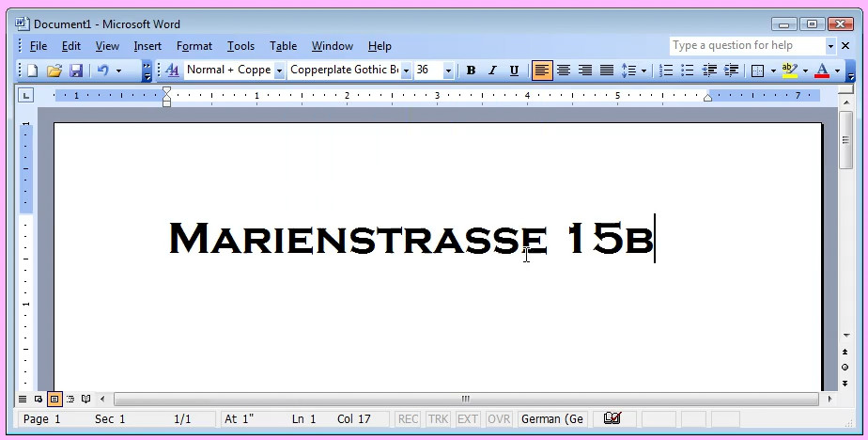
Task: Expand the Copperplate Gothic font name dropdown
Action: 407,71
